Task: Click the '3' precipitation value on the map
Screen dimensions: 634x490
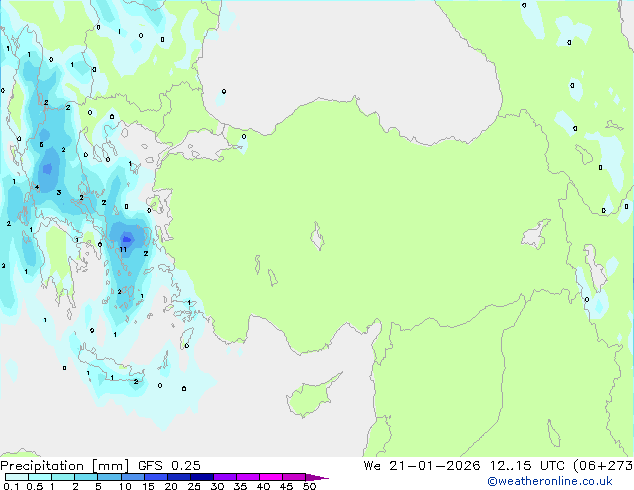Action: tap(59, 192)
